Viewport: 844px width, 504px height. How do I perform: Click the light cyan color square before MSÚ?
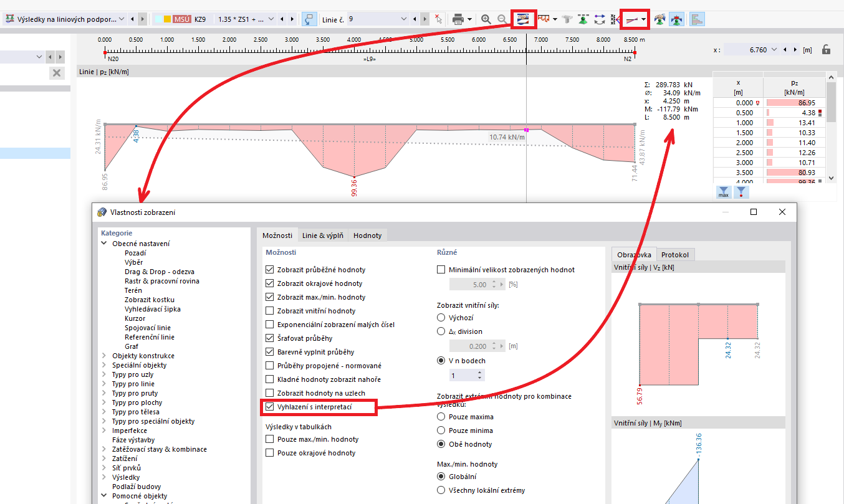coord(158,19)
